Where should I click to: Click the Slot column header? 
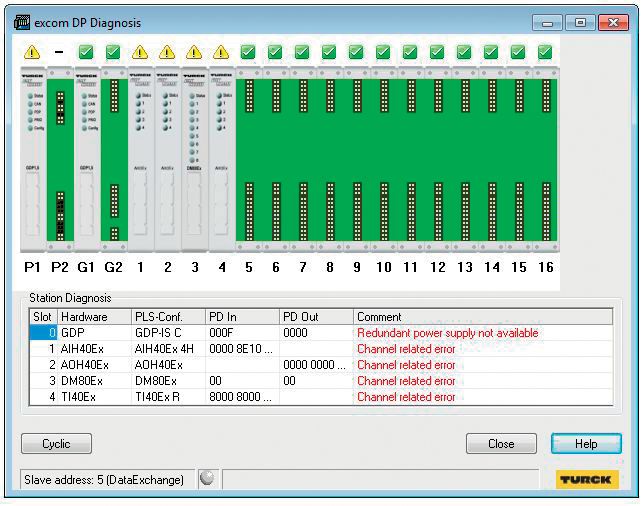tap(43, 317)
